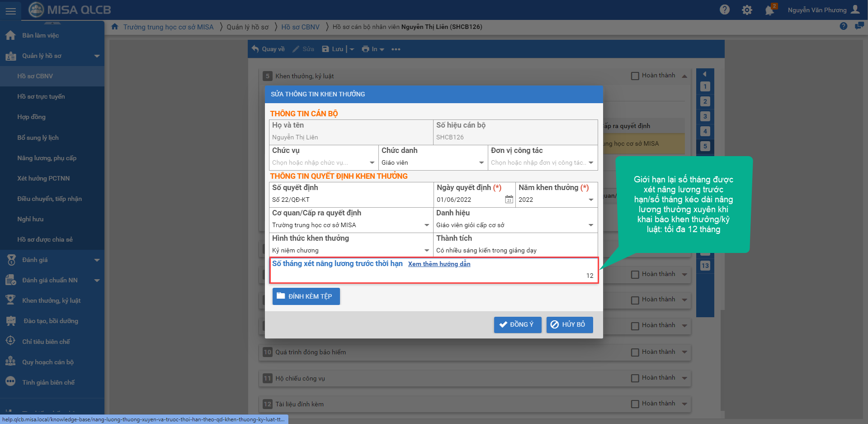The height and width of the screenshot is (424, 868).
Task: Click the Số quyết định input field
Action: pyautogui.click(x=351, y=200)
